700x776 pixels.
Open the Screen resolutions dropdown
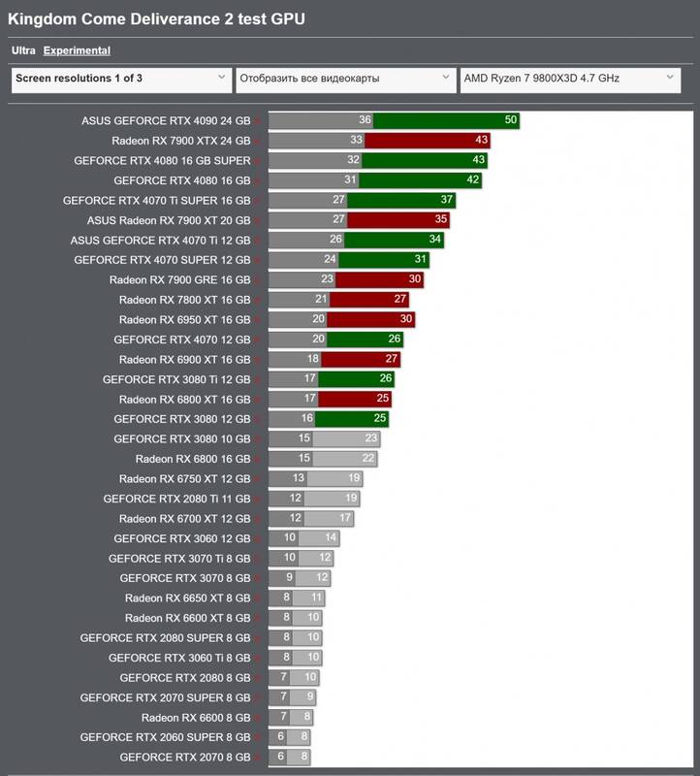coord(119,79)
